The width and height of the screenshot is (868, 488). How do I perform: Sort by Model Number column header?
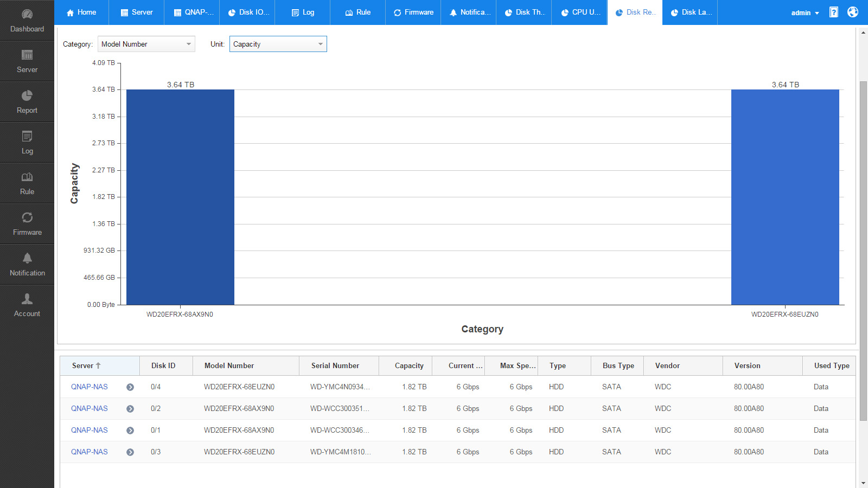pos(246,365)
